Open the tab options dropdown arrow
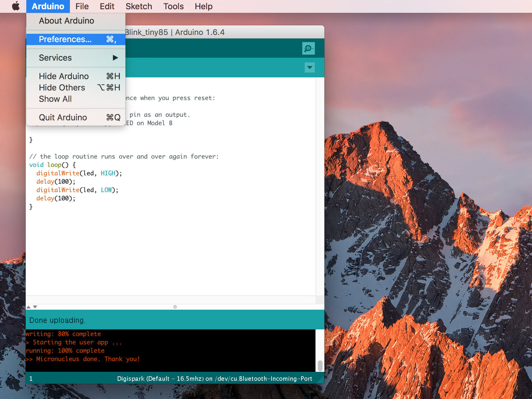532x399 pixels. pyautogui.click(x=310, y=67)
